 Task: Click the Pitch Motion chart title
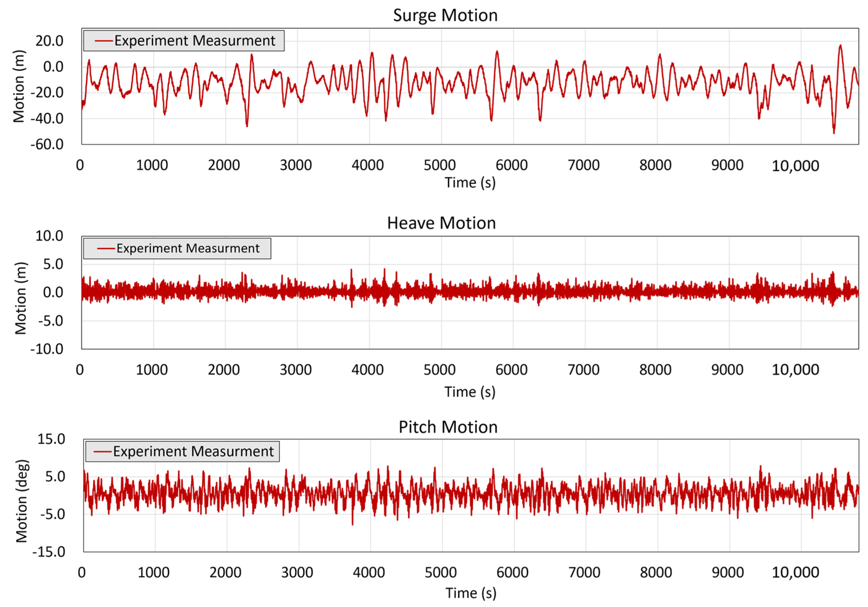point(448,427)
